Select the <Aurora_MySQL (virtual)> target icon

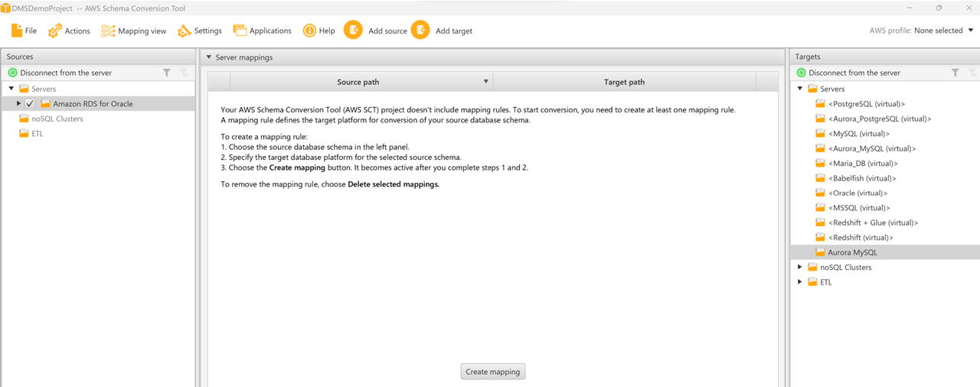tap(820, 148)
